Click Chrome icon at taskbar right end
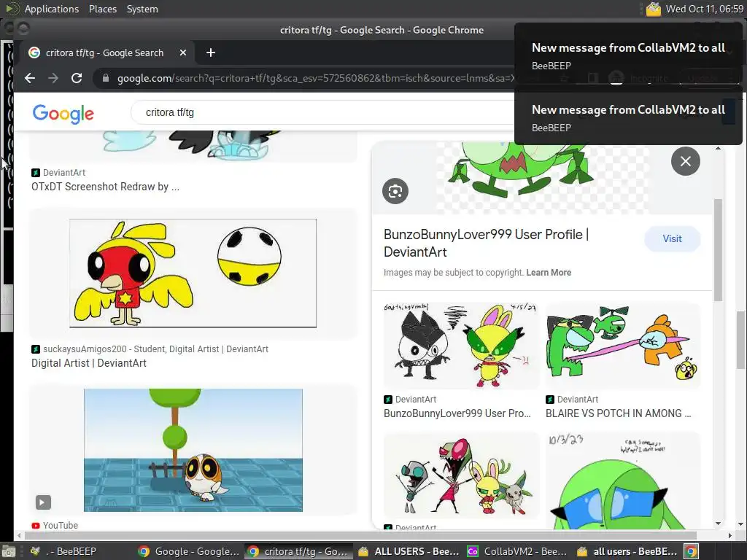Image resolution: width=747 pixels, height=560 pixels. coord(692,551)
